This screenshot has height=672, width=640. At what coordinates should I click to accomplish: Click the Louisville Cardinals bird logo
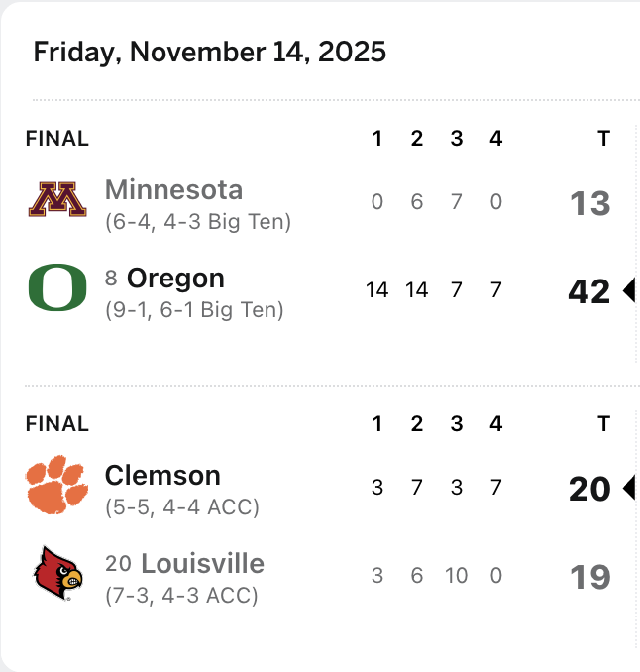tap(56, 575)
